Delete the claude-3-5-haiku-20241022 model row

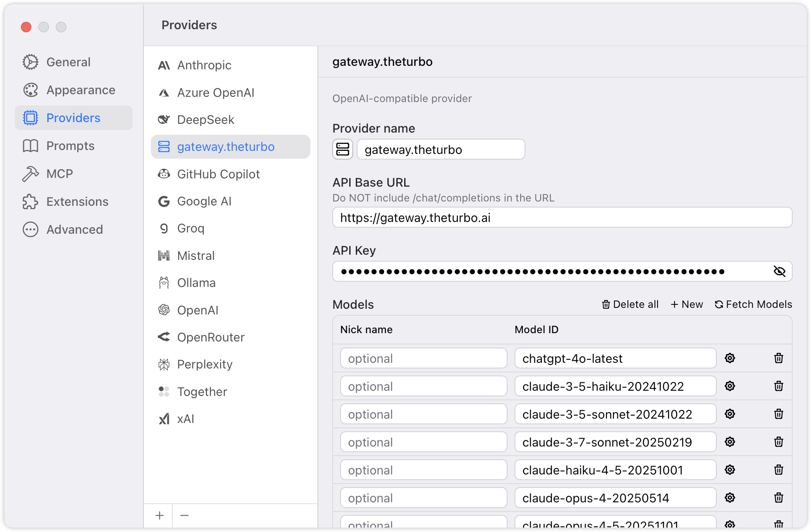point(778,386)
